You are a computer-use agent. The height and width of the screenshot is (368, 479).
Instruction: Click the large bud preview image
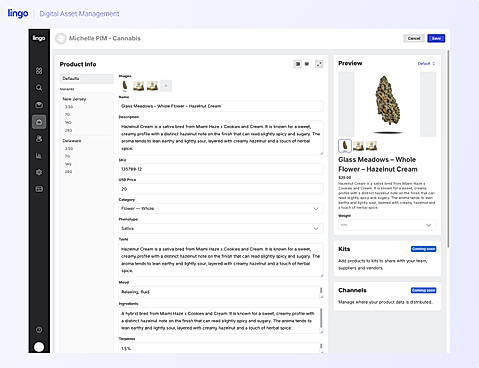tap(387, 103)
